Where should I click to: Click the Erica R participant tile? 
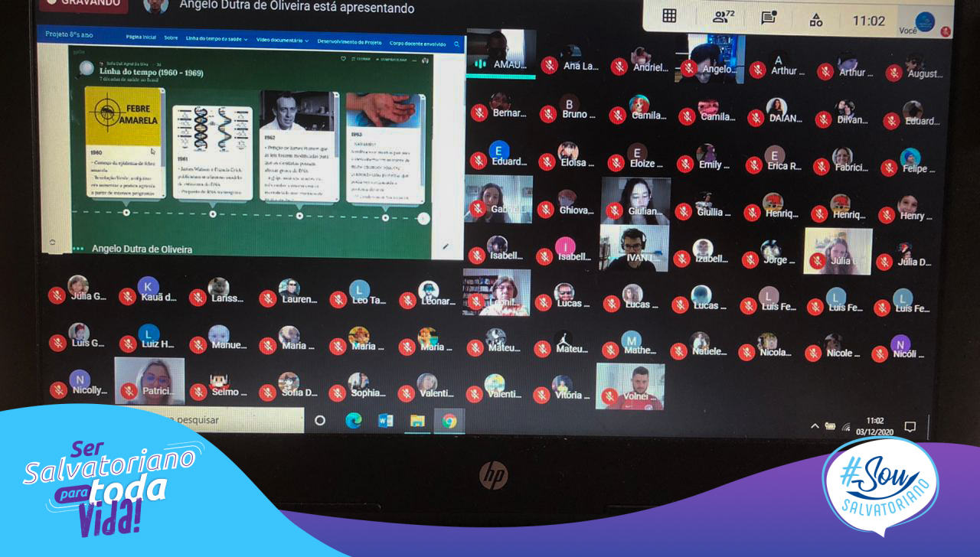click(x=775, y=159)
